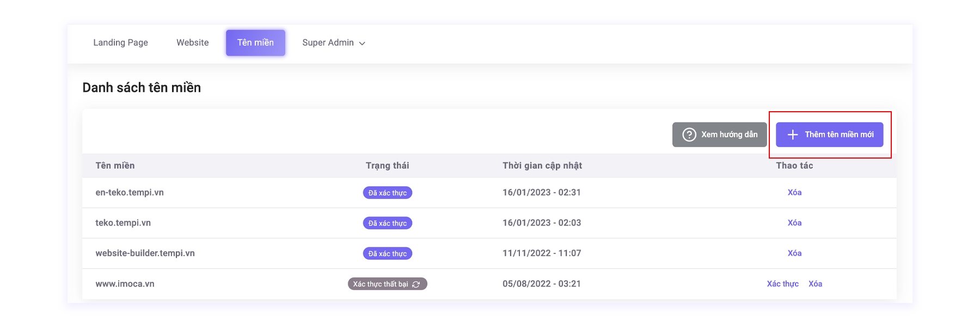Click the question mark help icon
Viewport: 980px width, 327px height.
(689, 135)
